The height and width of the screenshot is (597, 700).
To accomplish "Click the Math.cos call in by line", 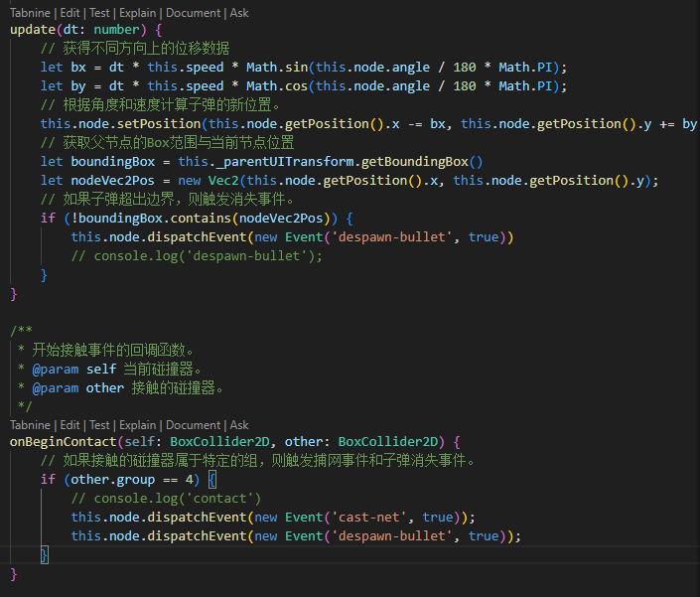I will pyautogui.click(x=277, y=86).
